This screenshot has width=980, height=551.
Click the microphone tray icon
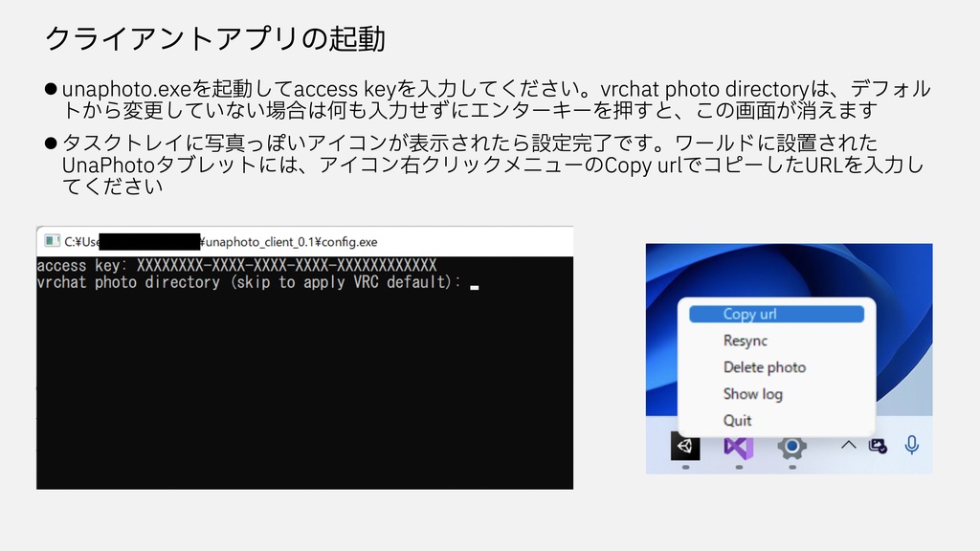pyautogui.click(x=912, y=446)
